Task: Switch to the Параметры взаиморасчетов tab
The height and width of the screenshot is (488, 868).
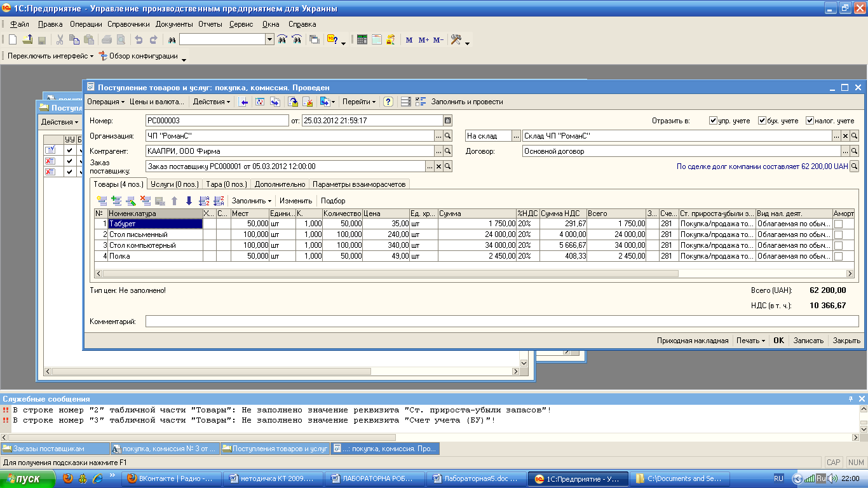Action: click(360, 184)
